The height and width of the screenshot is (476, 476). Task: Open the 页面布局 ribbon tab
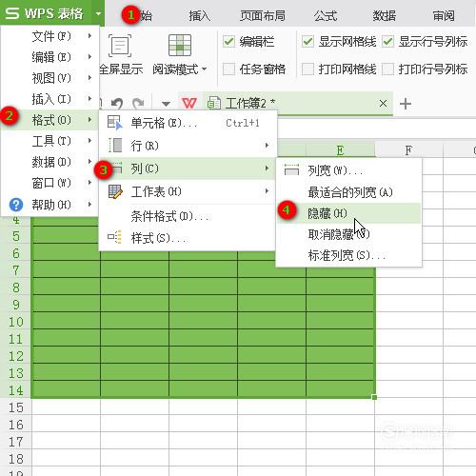pyautogui.click(x=263, y=15)
